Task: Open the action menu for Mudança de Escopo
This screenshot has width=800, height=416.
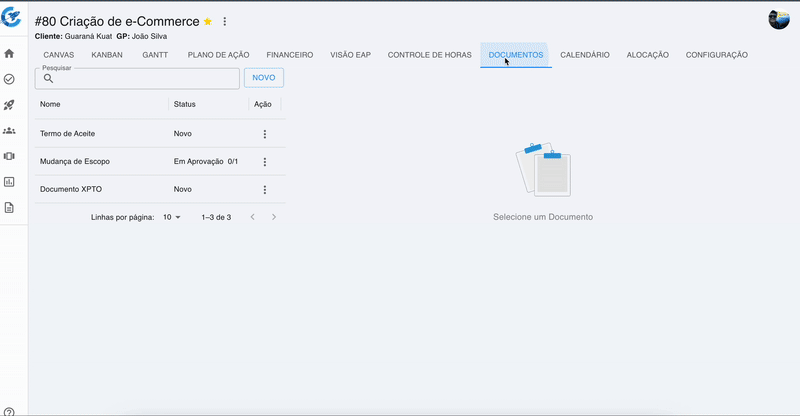Action: click(x=265, y=162)
